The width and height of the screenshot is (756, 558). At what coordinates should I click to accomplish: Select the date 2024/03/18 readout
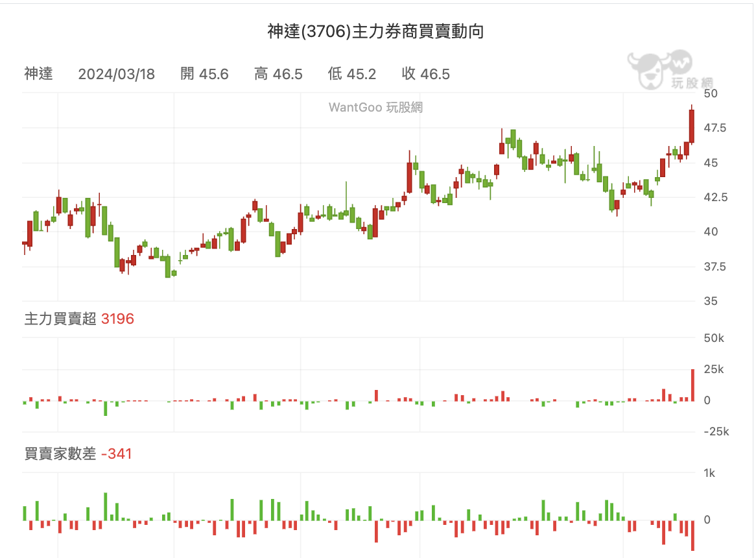(116, 74)
